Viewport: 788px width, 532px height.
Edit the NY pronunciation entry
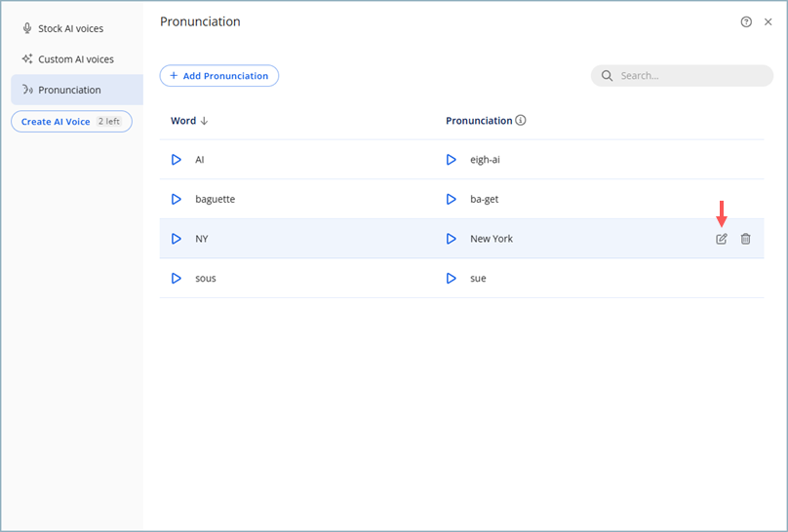(722, 239)
